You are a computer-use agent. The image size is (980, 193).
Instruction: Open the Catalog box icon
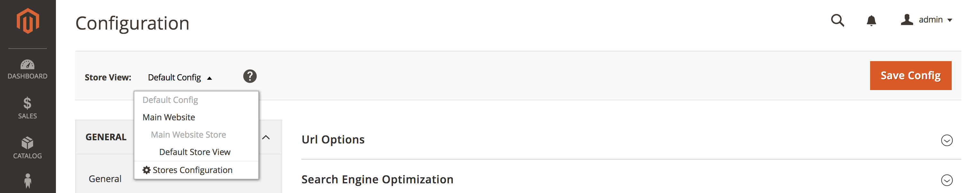[27, 143]
